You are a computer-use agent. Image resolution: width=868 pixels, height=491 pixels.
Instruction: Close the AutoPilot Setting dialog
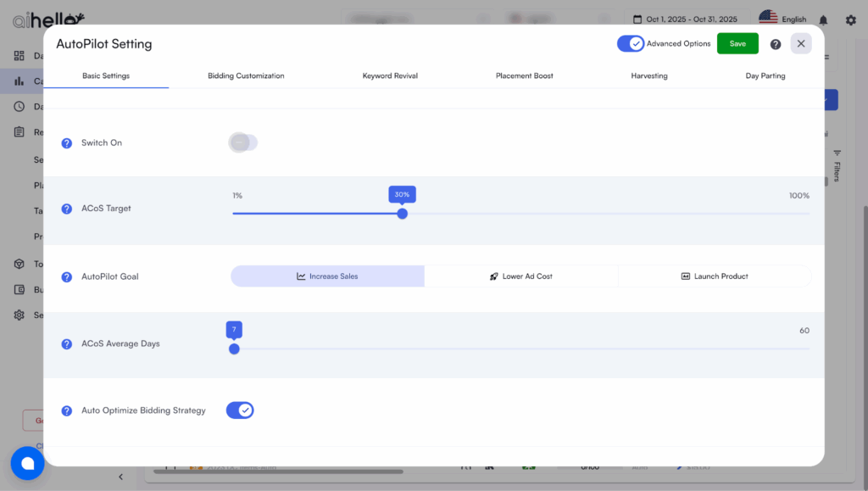point(800,43)
